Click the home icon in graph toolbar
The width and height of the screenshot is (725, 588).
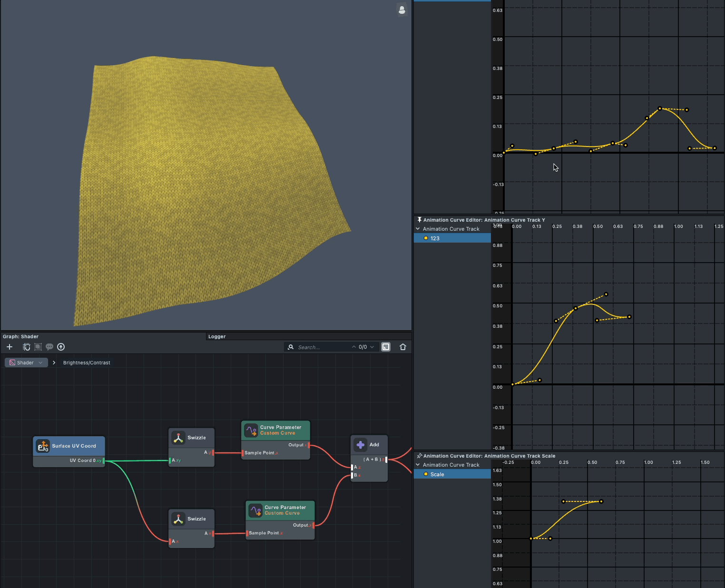coord(403,347)
